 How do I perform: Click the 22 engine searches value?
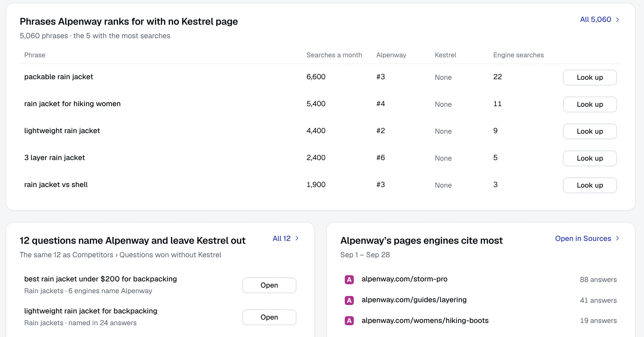click(497, 77)
